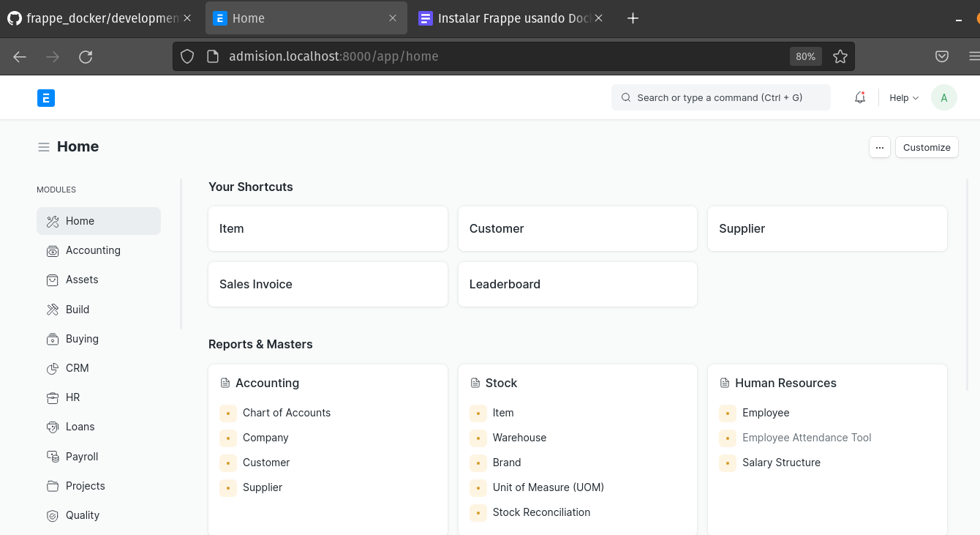
Task: Focus the search or command bar
Action: tap(721, 97)
